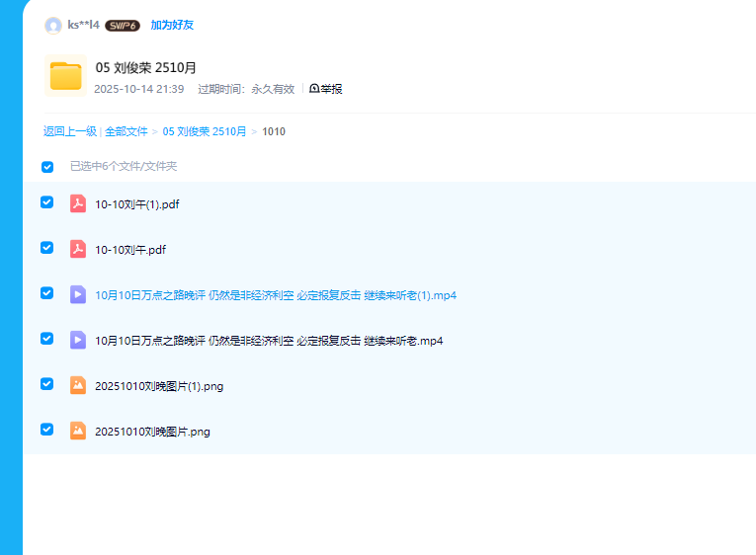This screenshot has height=555, width=756.
Task: Click image icon for 20251010刘晚图片.png
Action: tap(78, 431)
